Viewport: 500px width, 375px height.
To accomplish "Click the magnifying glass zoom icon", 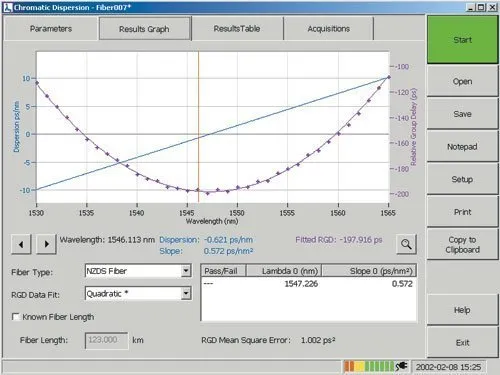I will click(x=406, y=244).
